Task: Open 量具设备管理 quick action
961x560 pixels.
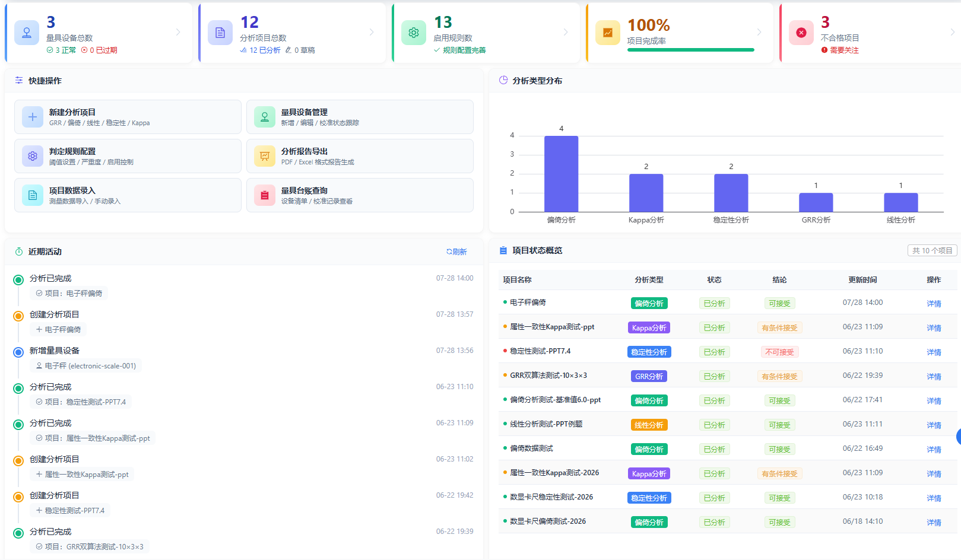Action: (360, 117)
